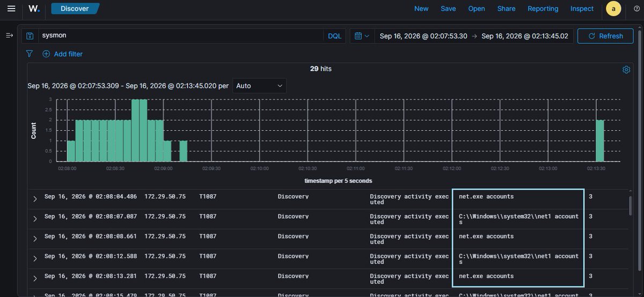Expand the 02:08:04.486 log row
Viewport: 644px width, 297px height.
[35, 199]
